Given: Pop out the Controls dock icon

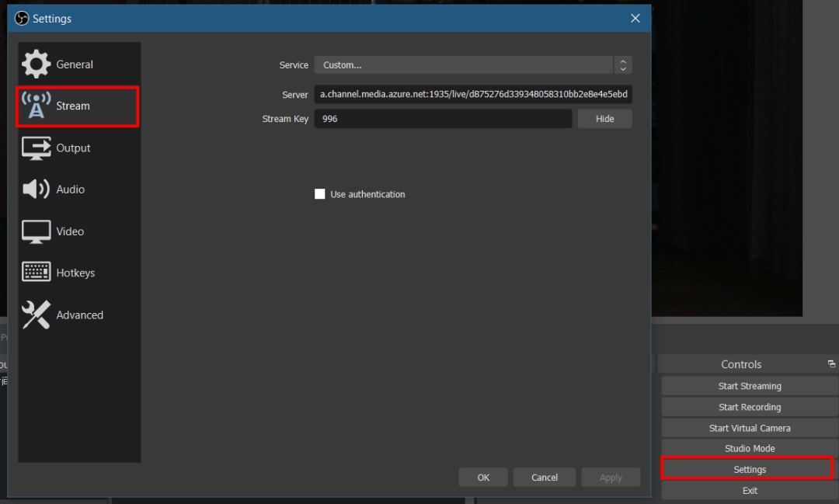Looking at the screenshot, I should pos(831,363).
